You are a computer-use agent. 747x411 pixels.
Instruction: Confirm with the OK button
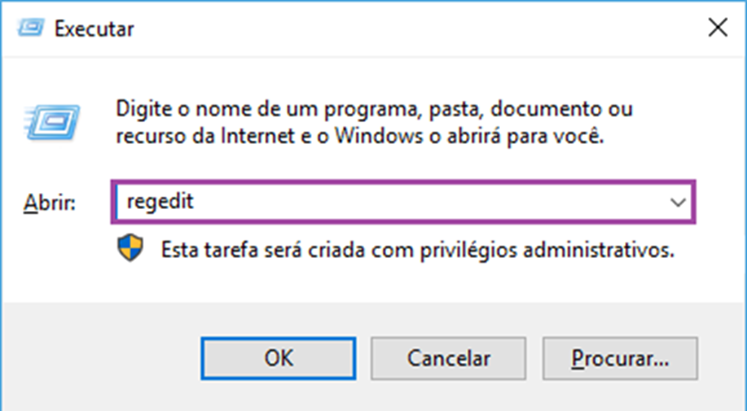tap(278, 358)
